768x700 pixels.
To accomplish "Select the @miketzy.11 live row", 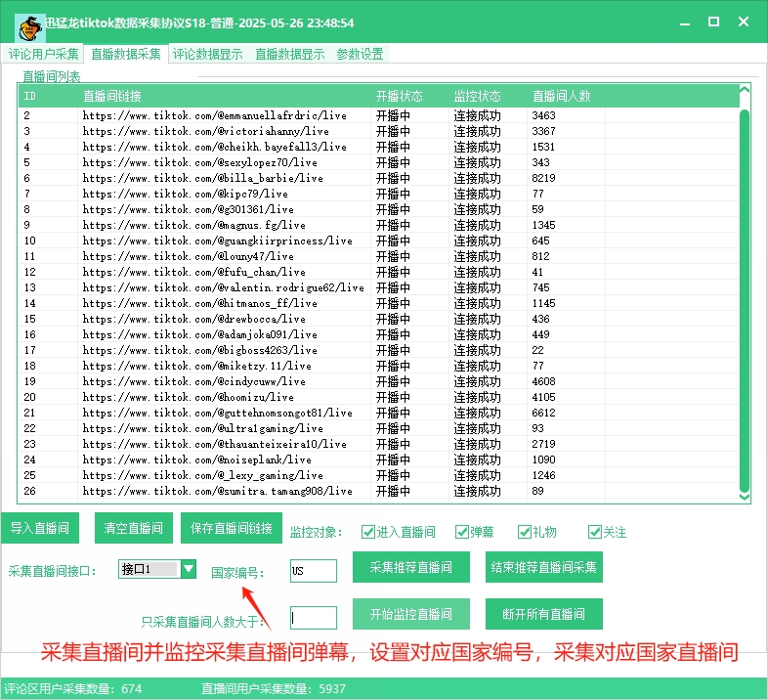I will (x=378, y=367).
